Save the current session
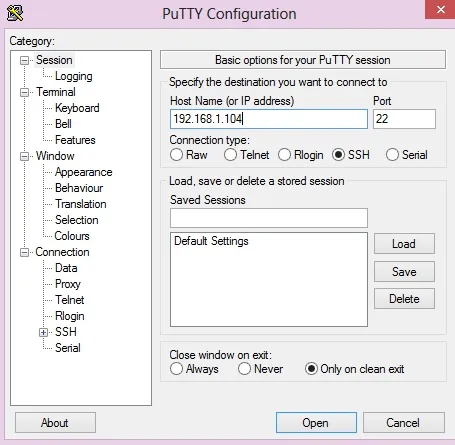 (404, 272)
